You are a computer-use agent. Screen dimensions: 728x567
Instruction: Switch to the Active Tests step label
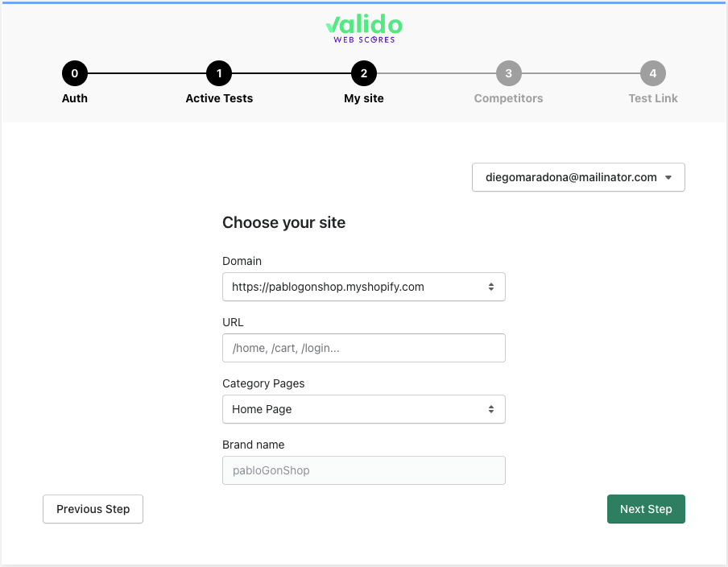[219, 98]
